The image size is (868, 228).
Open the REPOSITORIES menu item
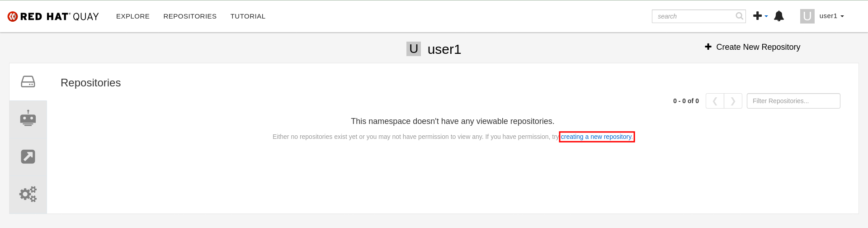coord(190,16)
